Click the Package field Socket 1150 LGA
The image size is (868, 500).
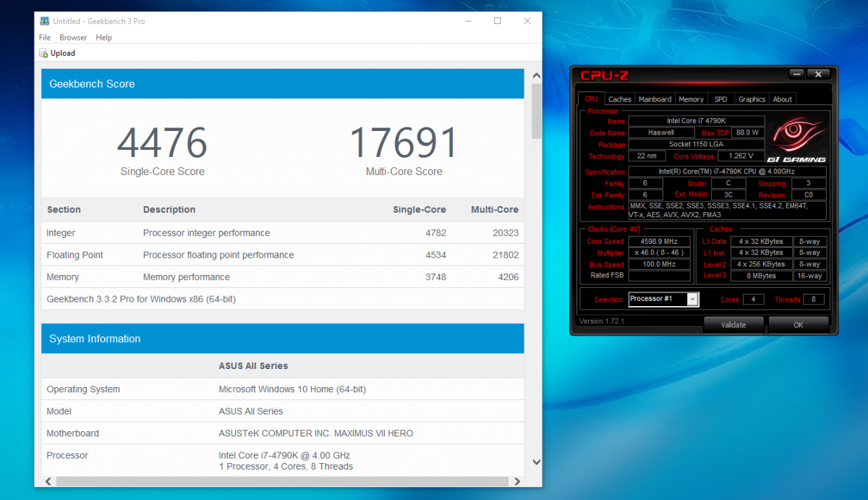(696, 144)
